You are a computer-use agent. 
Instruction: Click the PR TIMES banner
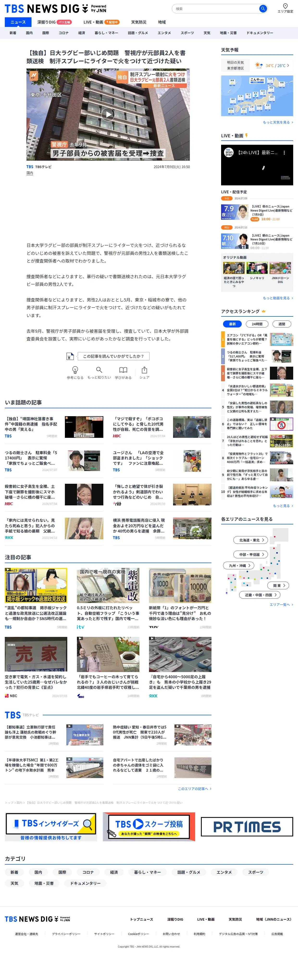pyautogui.click(x=247, y=827)
